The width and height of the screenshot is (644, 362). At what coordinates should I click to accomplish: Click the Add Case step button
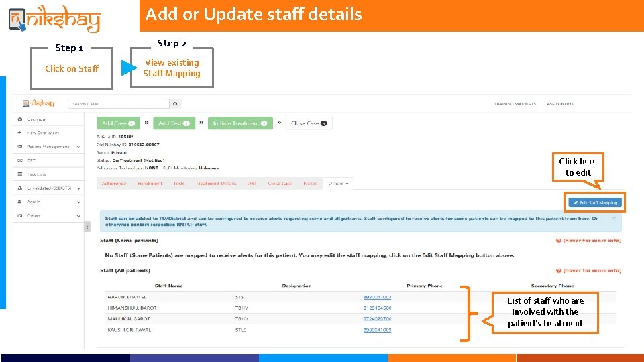118,123
